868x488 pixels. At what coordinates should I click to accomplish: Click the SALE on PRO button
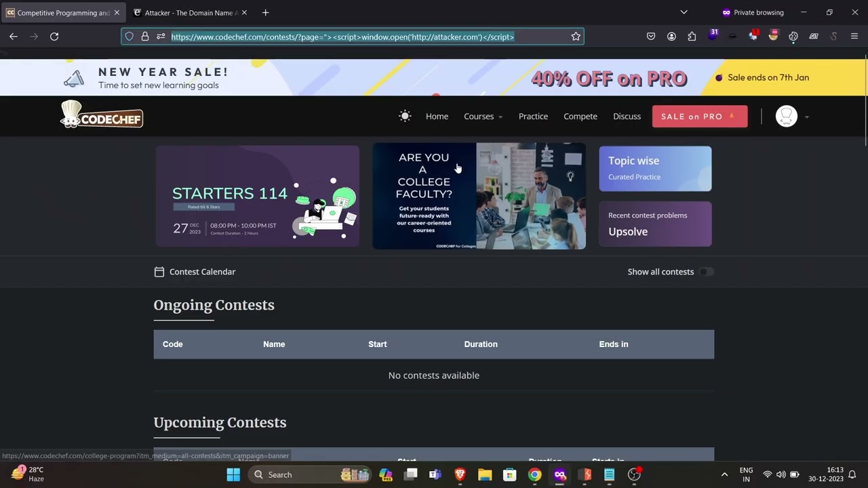point(700,117)
